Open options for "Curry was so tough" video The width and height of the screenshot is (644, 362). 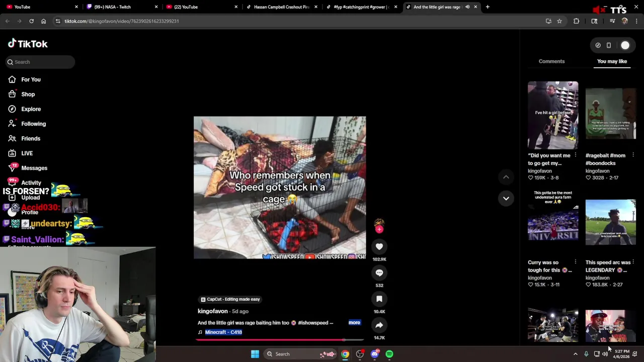point(576,262)
